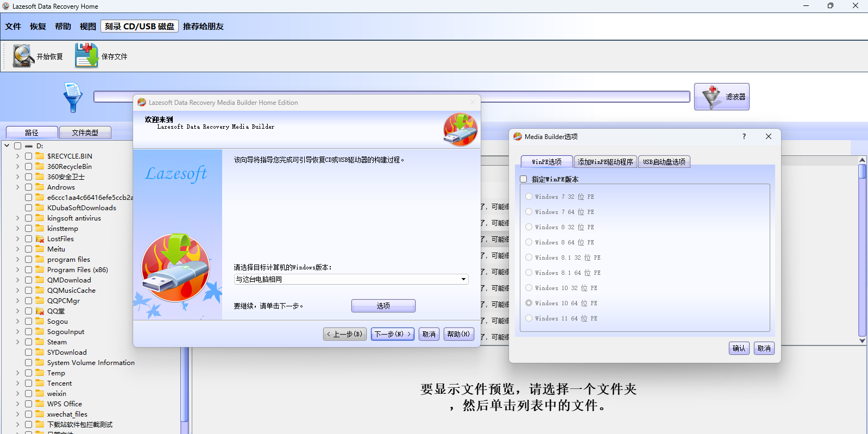Check the Steam folder checkbox
The height and width of the screenshot is (434, 868).
click(x=28, y=342)
